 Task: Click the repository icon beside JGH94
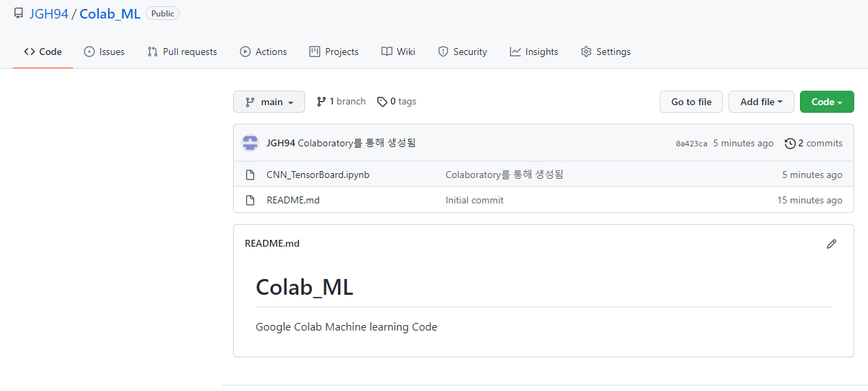coord(19,13)
